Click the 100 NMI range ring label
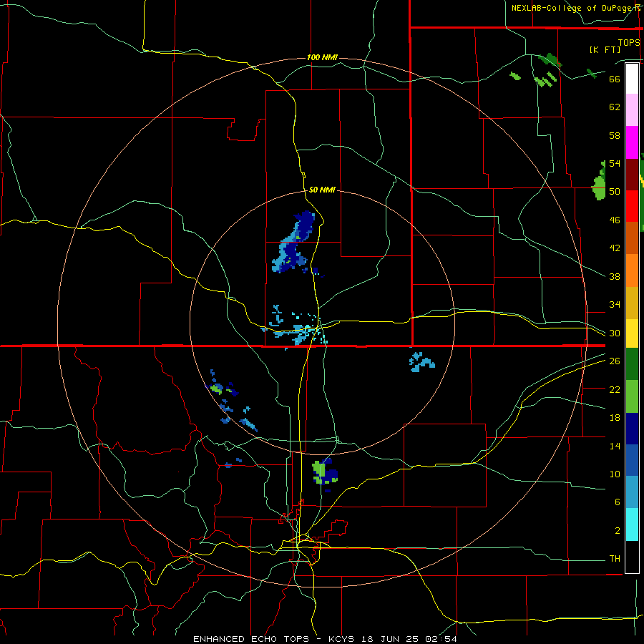Viewport: 644px width, 644px height. click(322, 57)
